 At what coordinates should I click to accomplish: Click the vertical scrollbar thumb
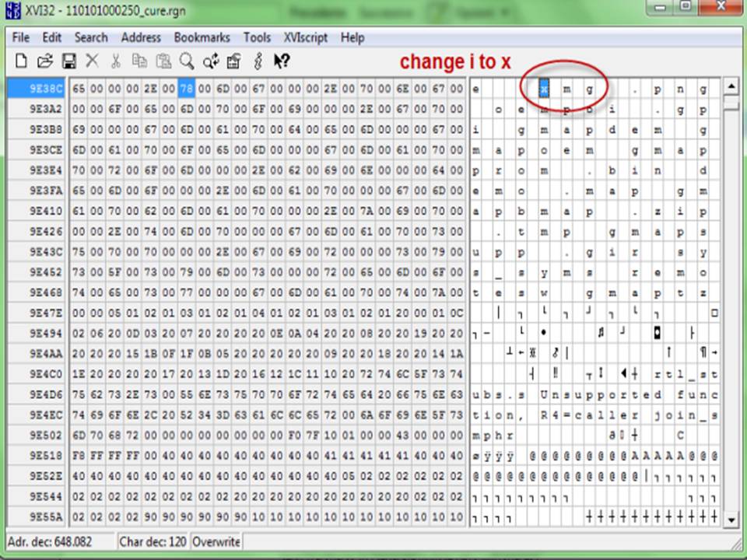(731, 103)
